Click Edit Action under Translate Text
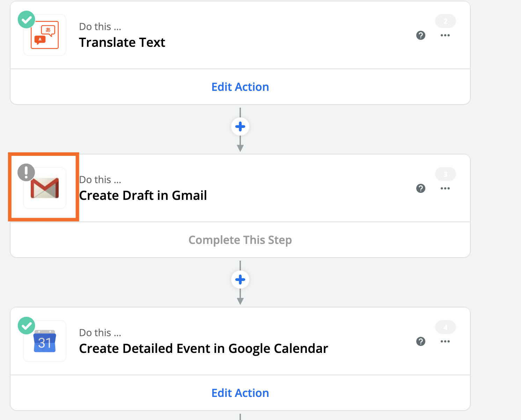 click(x=240, y=87)
